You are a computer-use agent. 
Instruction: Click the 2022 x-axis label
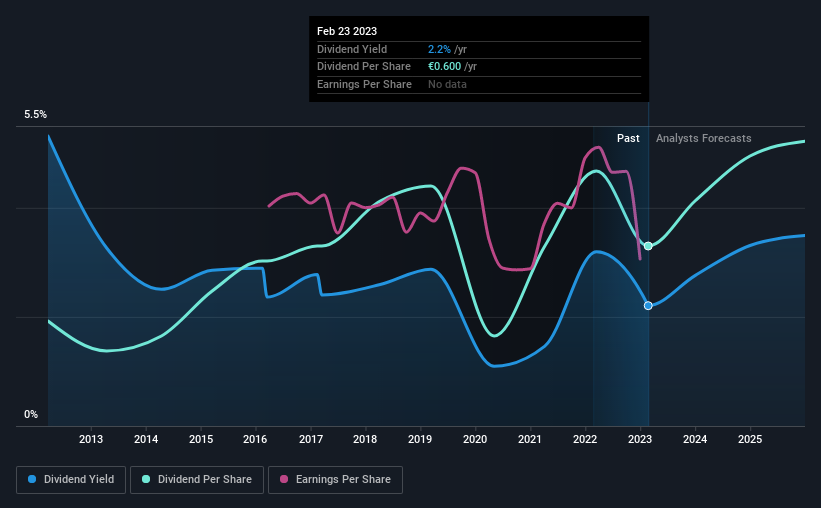(x=585, y=439)
